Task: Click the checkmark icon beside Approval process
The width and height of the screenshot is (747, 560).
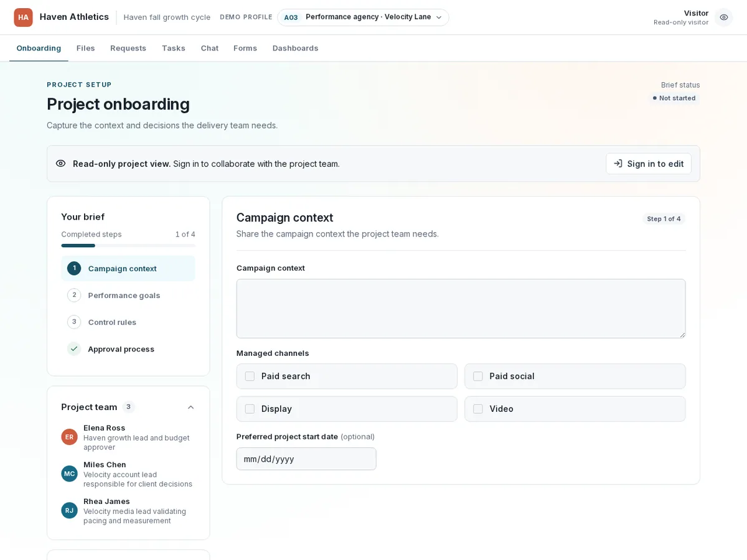Action: 74,349
